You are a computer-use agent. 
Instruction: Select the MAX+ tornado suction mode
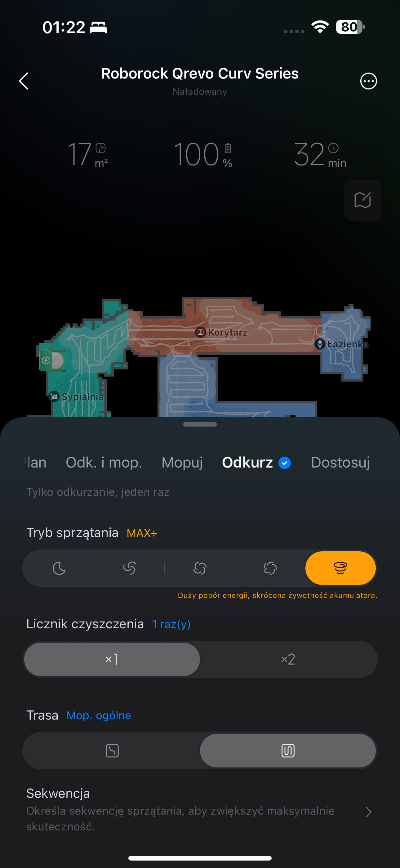(x=340, y=568)
